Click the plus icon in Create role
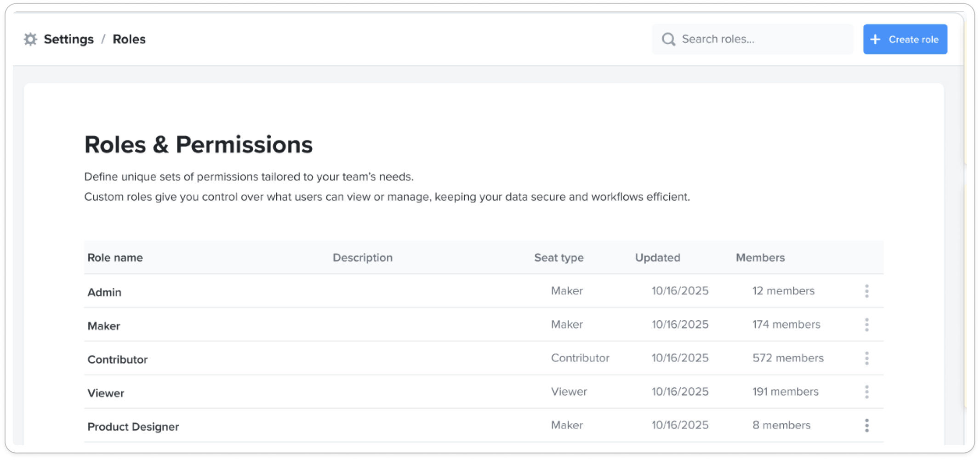980x460 pixels. pyautogui.click(x=876, y=40)
